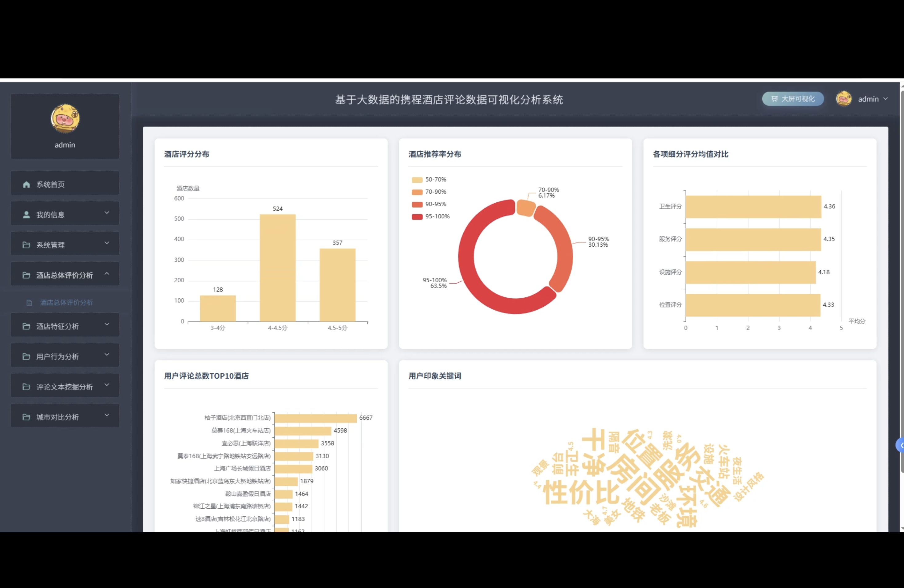Click the person icon beside 我的信息
Screen dimensions: 904x588
pos(26,215)
